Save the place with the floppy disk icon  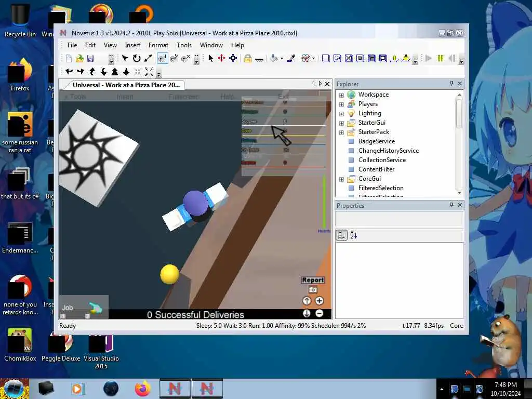click(90, 58)
